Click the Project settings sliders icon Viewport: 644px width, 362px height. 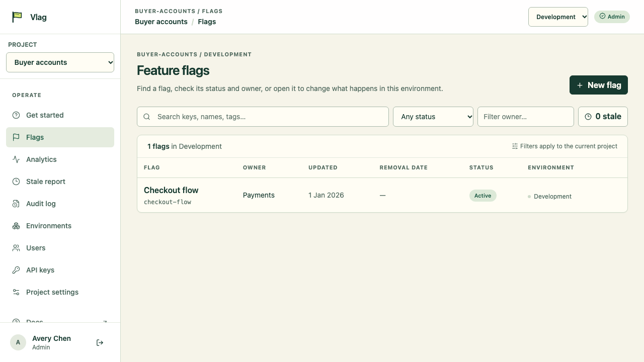coord(16,292)
